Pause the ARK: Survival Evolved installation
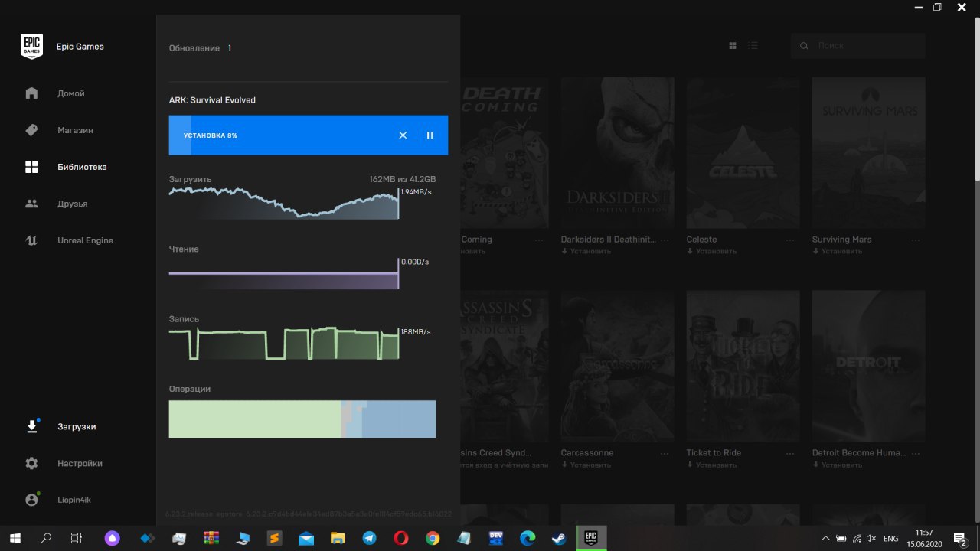Viewport: 980px width, 551px height. (x=430, y=135)
